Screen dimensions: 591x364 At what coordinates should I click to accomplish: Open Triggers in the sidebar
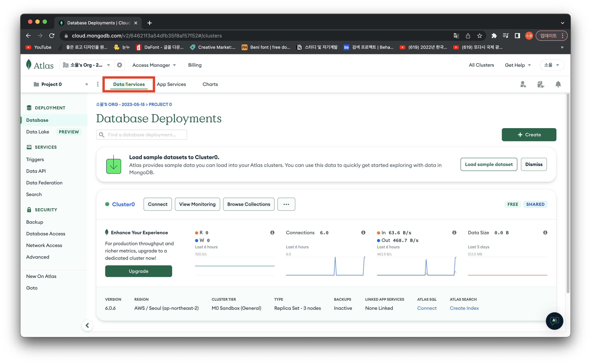[35, 159]
